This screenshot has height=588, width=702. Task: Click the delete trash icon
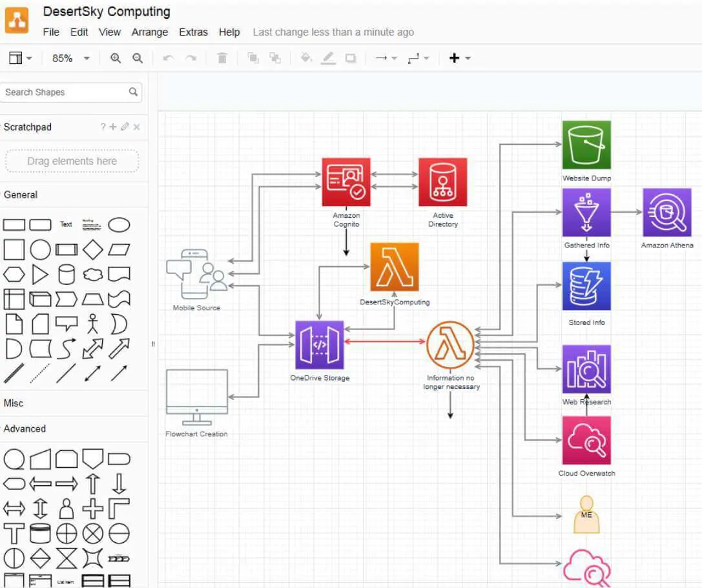222,58
